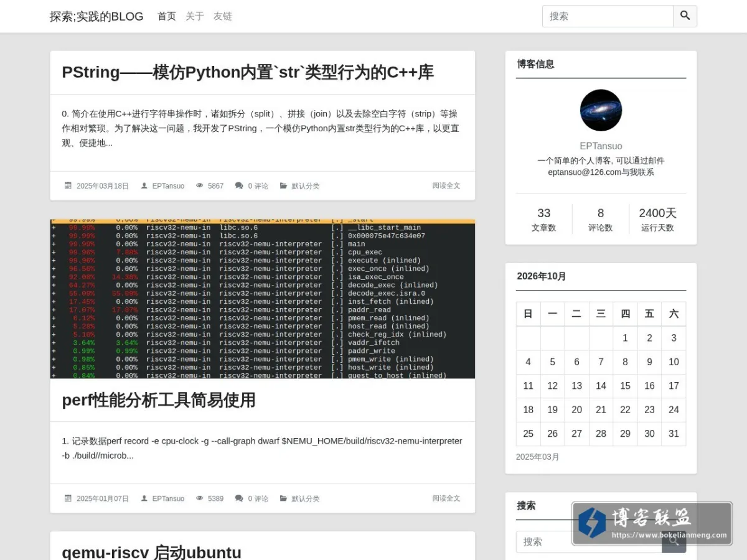Viewport: 747px width, 560px height.
Task: Select calendar day 22
Action: (625, 409)
